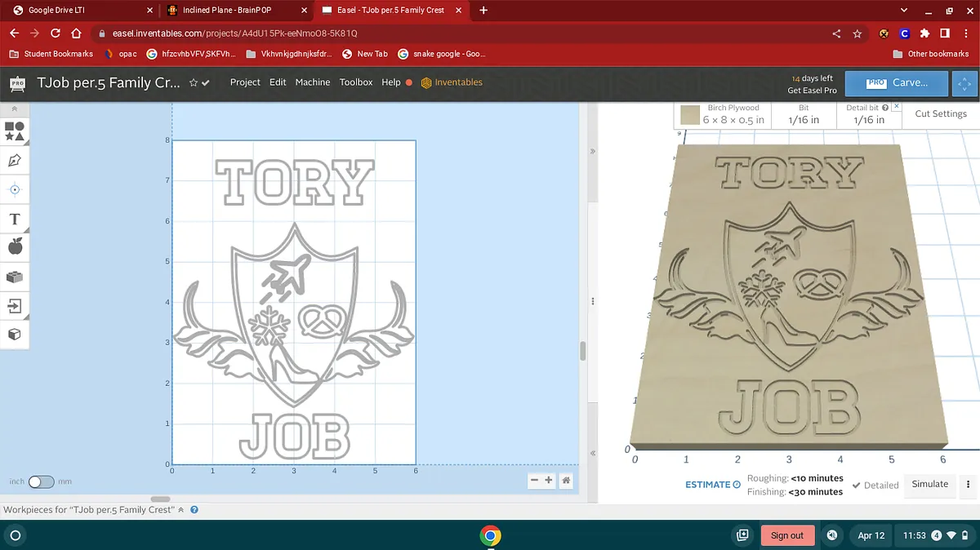Choose the Text tool
The image size is (980, 550).
click(x=15, y=219)
